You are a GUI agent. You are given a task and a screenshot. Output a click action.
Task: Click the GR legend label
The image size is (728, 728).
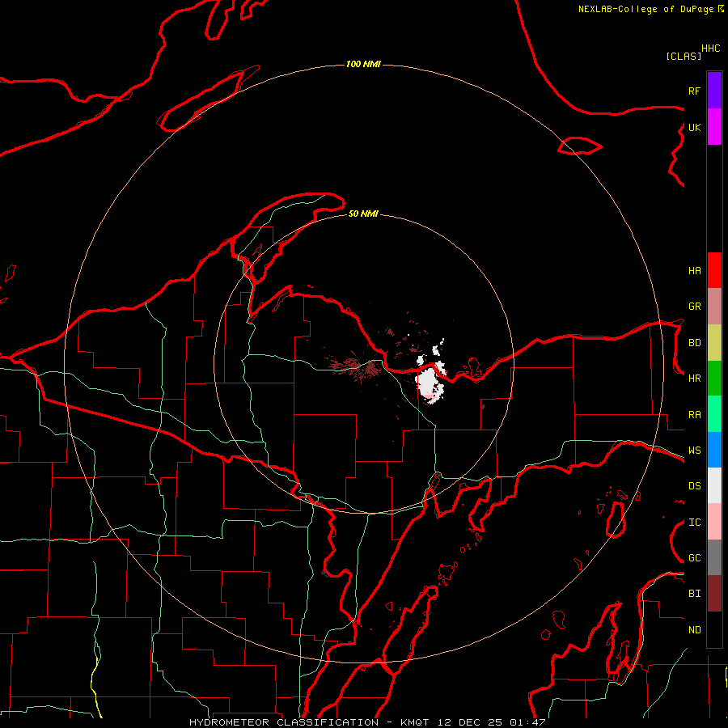tap(694, 307)
